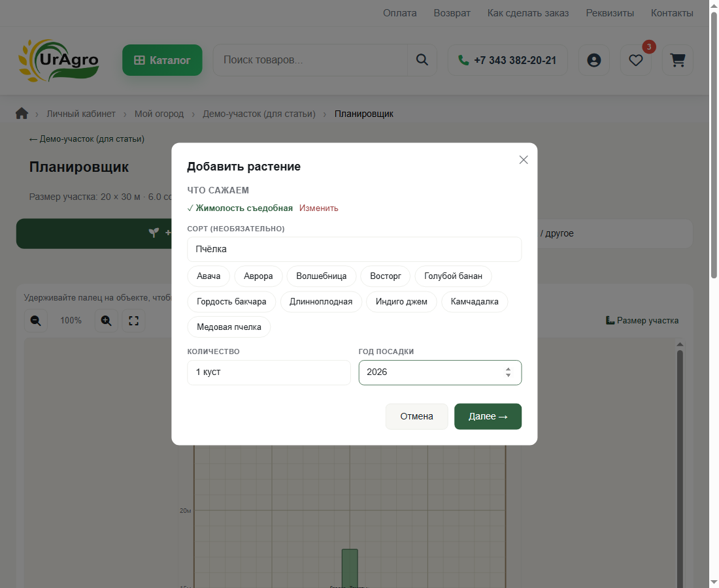Click the page vertical scrollbar

click(x=714, y=145)
